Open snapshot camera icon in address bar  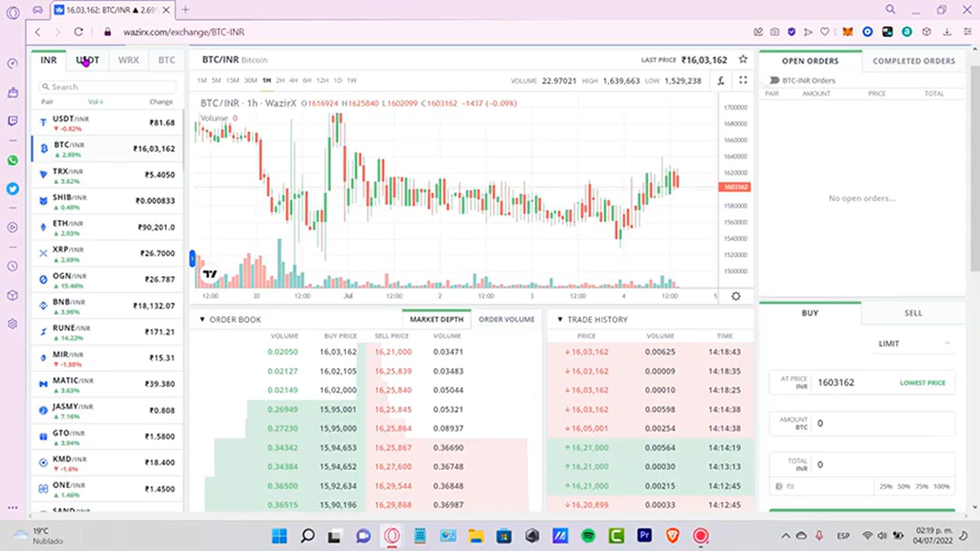774,32
